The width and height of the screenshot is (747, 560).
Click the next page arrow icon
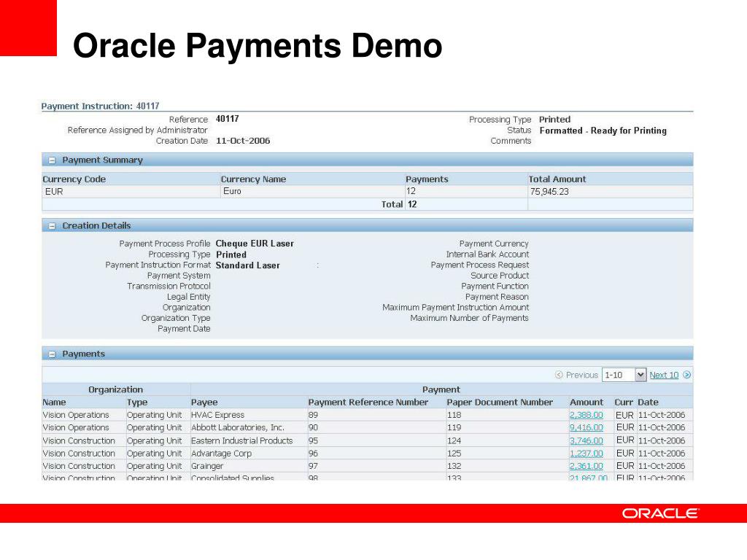(x=686, y=375)
